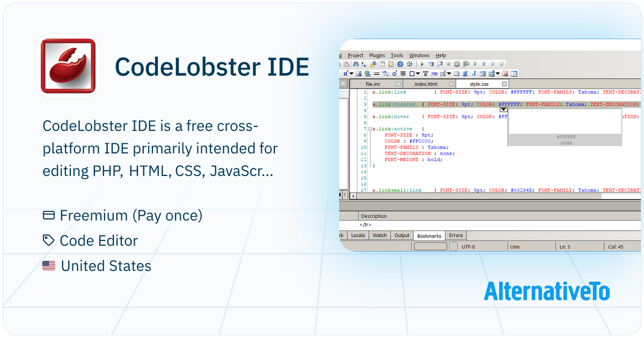The image size is (644, 338).
Task: Click the "COLOR : #FFCC00;" code line
Action: [409, 141]
